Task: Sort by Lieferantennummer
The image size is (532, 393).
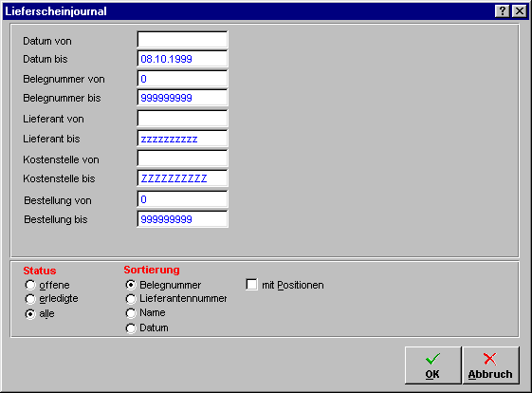Action: [x=131, y=299]
